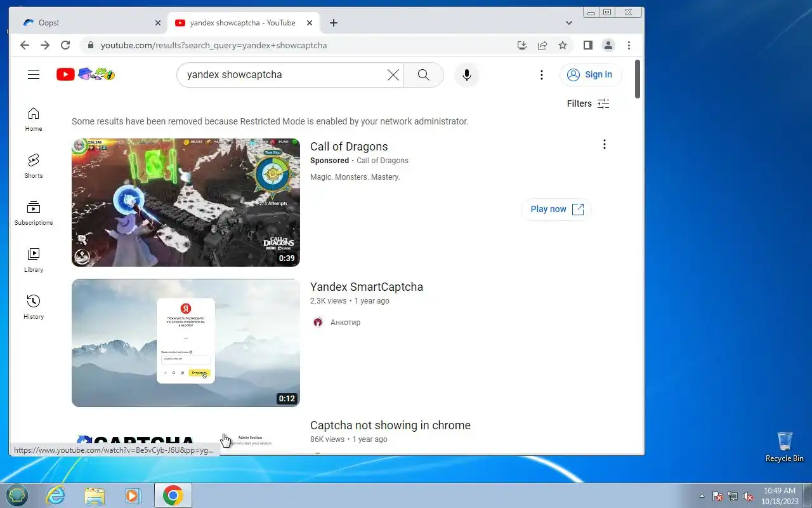Go forward in Chrome
The width and height of the screenshot is (812, 508).
click(x=45, y=45)
